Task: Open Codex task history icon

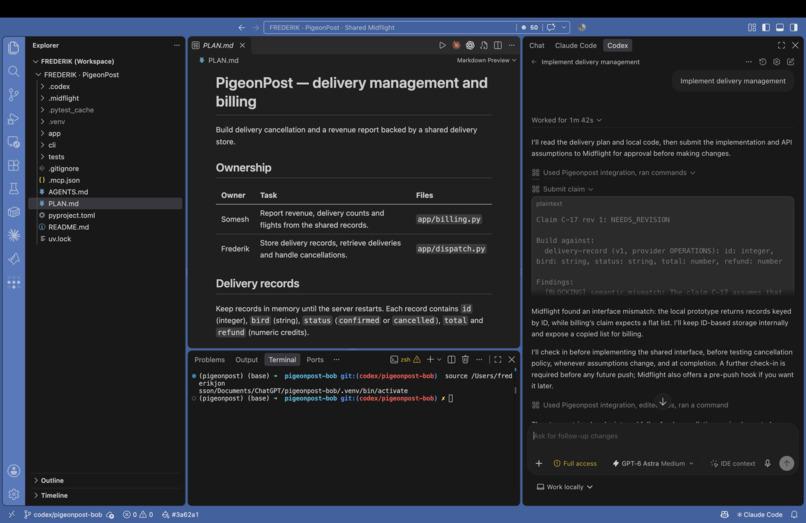Action: tap(762, 62)
